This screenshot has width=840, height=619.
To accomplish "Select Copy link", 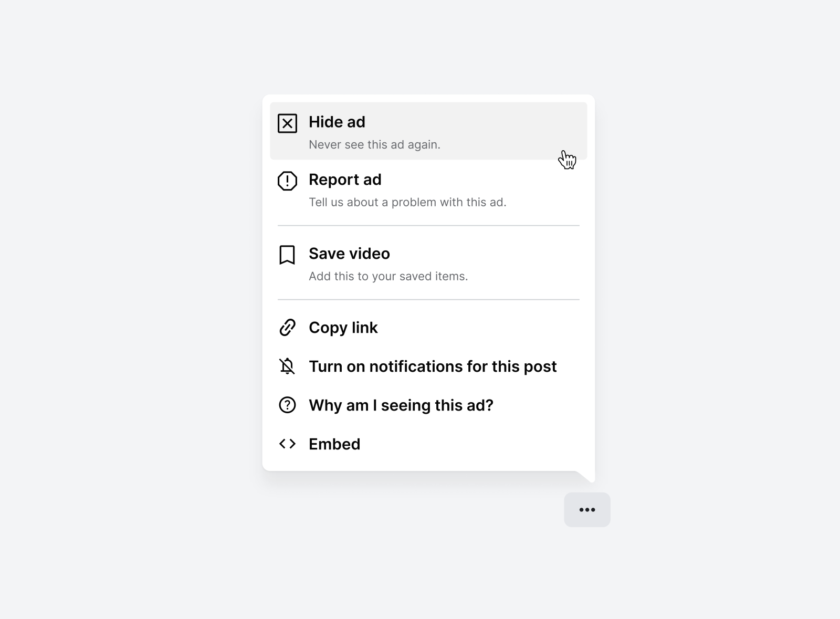I will pos(343,328).
